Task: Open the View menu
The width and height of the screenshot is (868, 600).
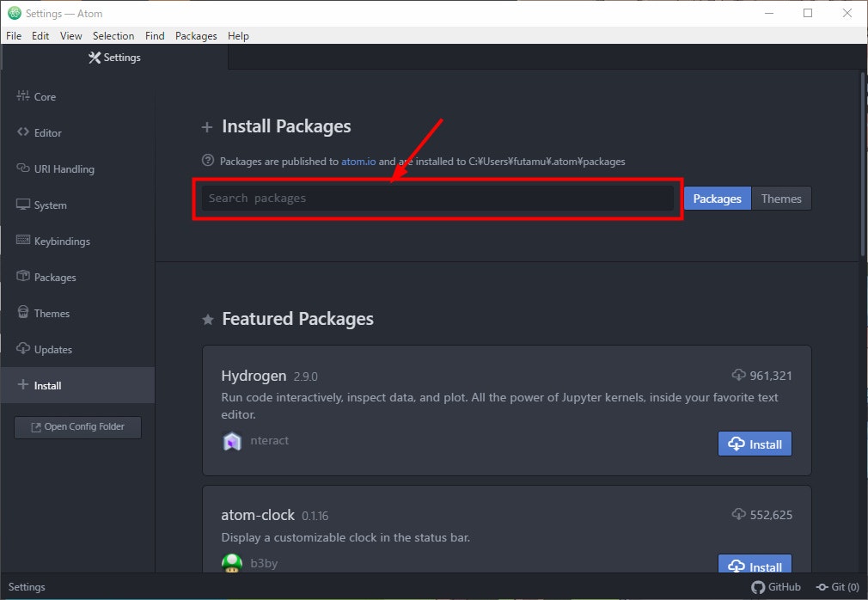Action: pyautogui.click(x=70, y=36)
